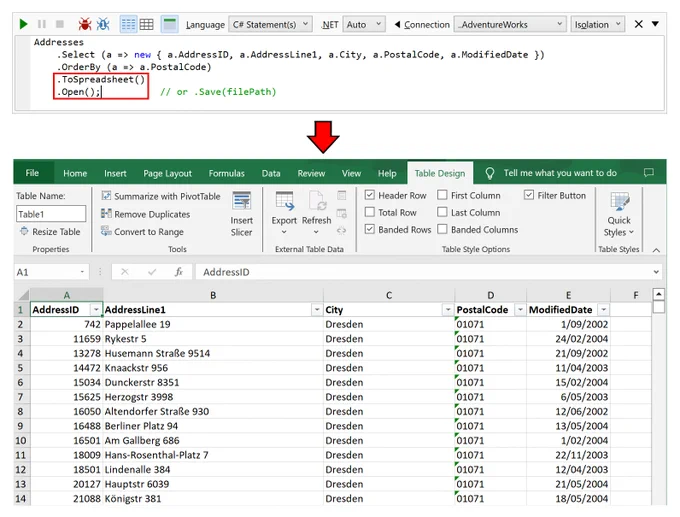Open the AdventureWorks connection dropdown
The image size is (680, 517).
[x=510, y=25]
